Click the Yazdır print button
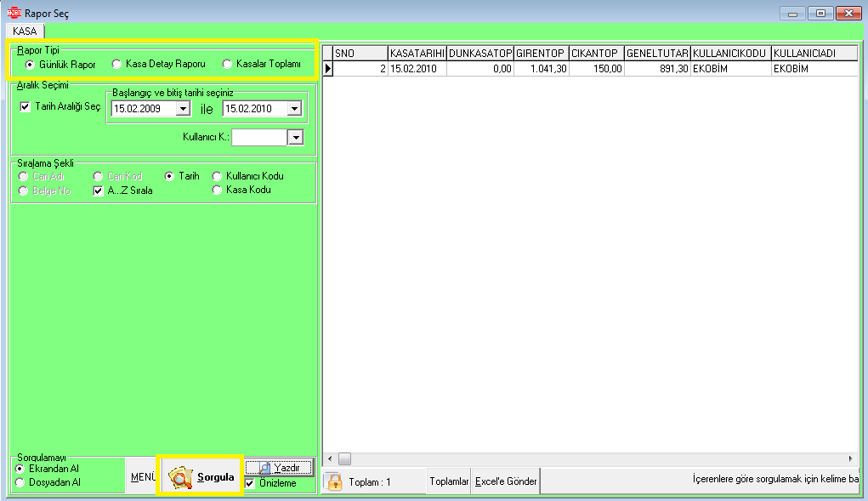868x501 pixels. click(x=279, y=468)
